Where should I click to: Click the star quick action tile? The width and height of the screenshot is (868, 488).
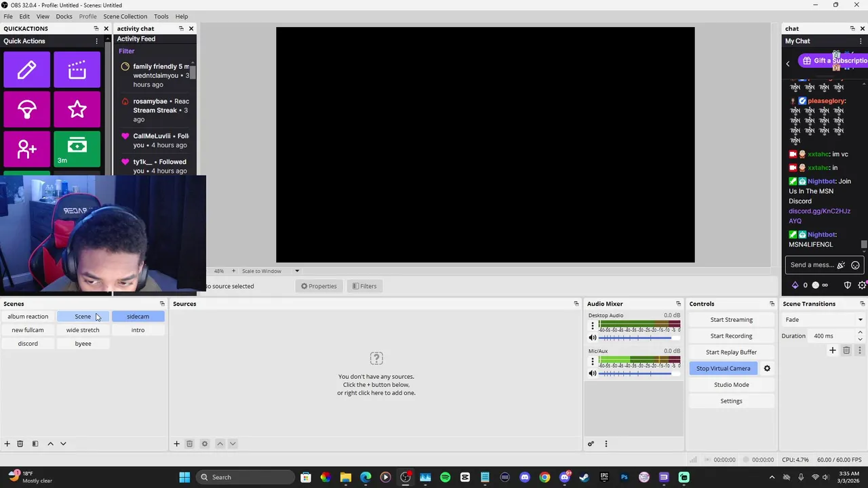coord(77,109)
